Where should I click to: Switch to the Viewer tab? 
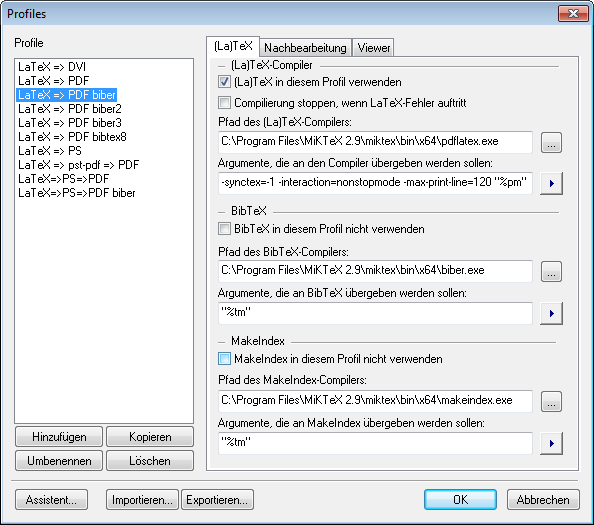(x=374, y=48)
